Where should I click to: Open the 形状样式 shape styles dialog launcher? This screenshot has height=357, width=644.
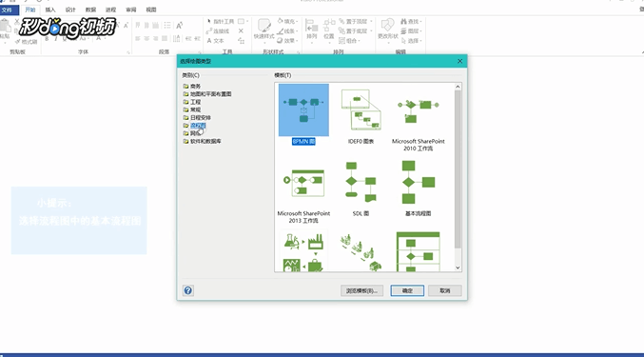click(x=298, y=52)
